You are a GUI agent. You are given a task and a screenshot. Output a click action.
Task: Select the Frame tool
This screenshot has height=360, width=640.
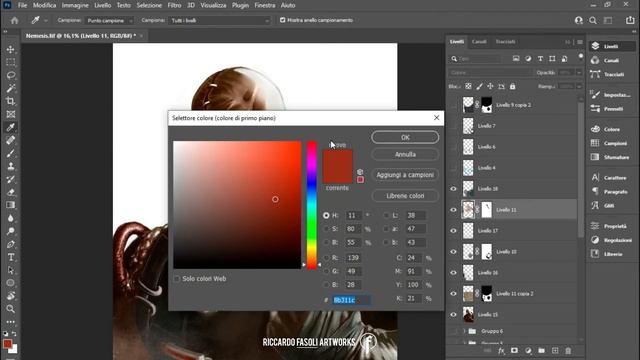pyautogui.click(x=11, y=114)
